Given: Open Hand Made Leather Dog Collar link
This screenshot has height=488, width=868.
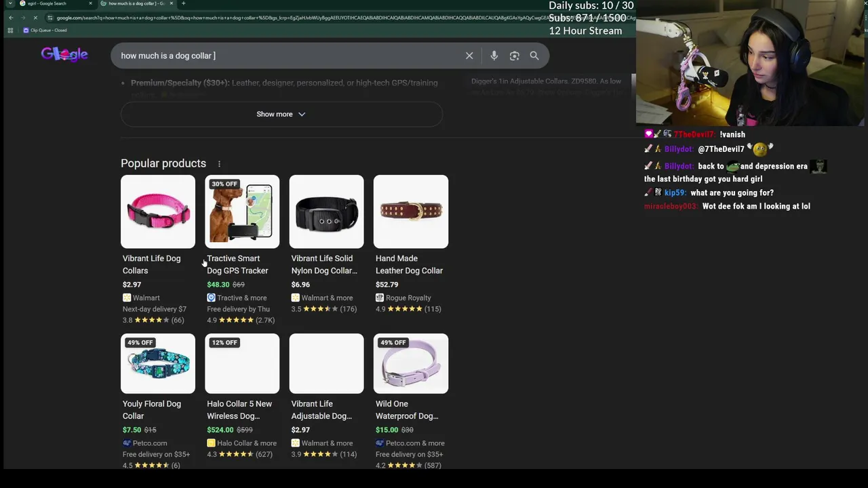Looking at the screenshot, I should [409, 264].
